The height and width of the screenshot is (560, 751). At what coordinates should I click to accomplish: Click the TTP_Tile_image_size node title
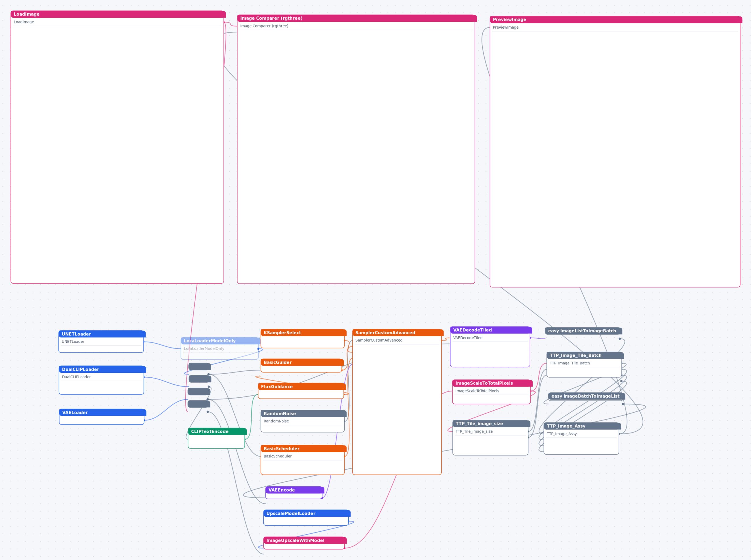coord(491,423)
